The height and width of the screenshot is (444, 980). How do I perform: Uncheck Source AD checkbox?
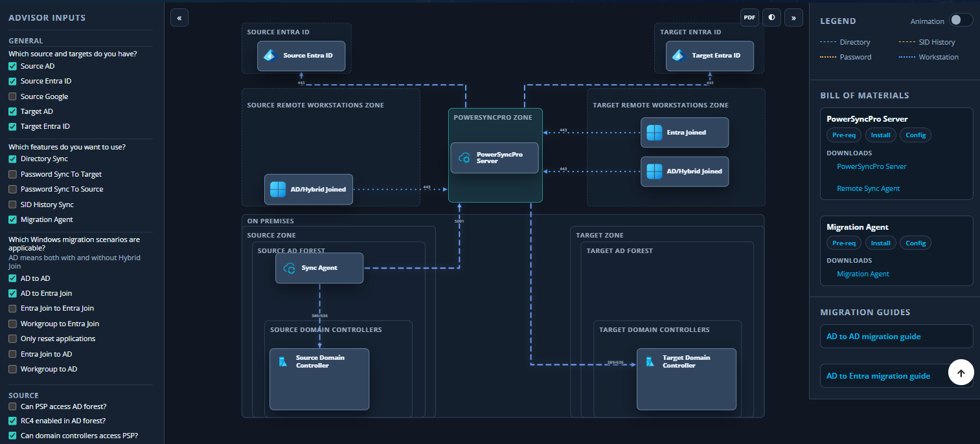coord(12,66)
